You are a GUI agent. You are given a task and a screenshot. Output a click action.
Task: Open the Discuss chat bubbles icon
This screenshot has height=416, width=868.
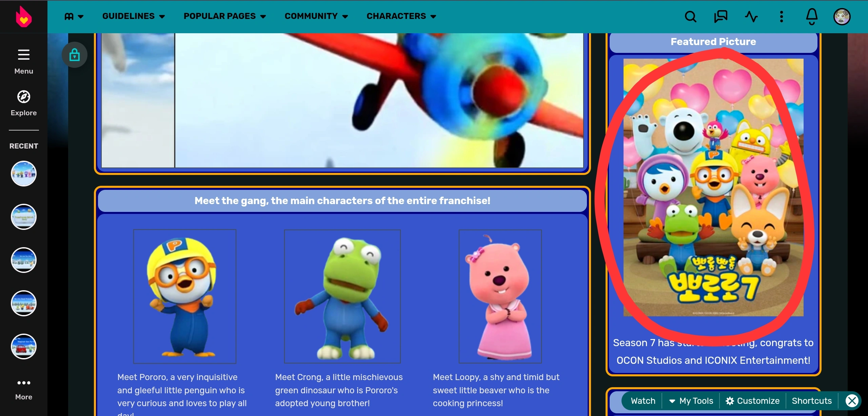(721, 17)
